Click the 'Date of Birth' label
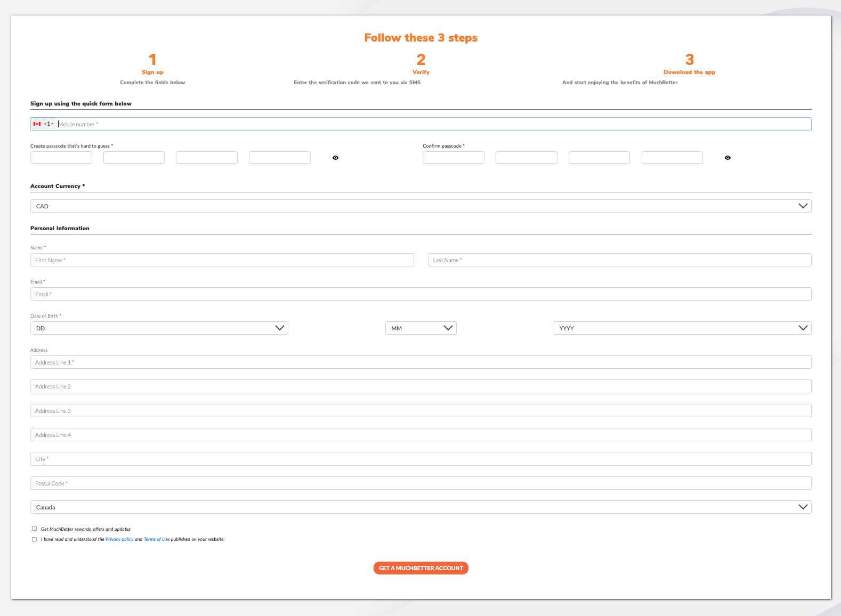 pos(46,316)
